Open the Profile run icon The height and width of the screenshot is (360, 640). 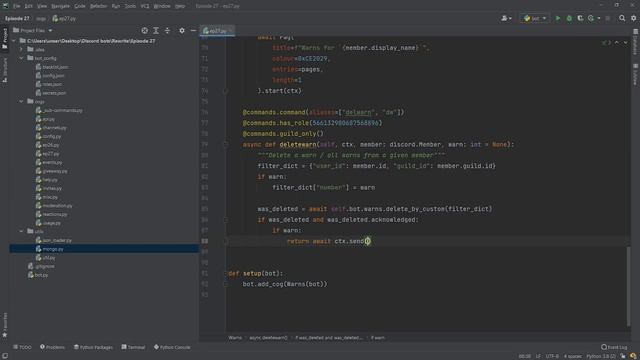(x=591, y=18)
